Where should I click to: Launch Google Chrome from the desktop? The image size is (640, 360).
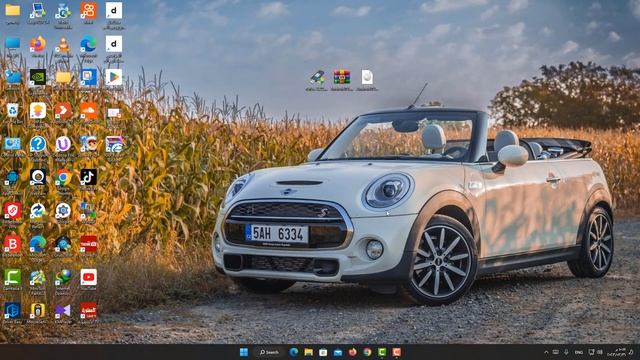tap(63, 178)
